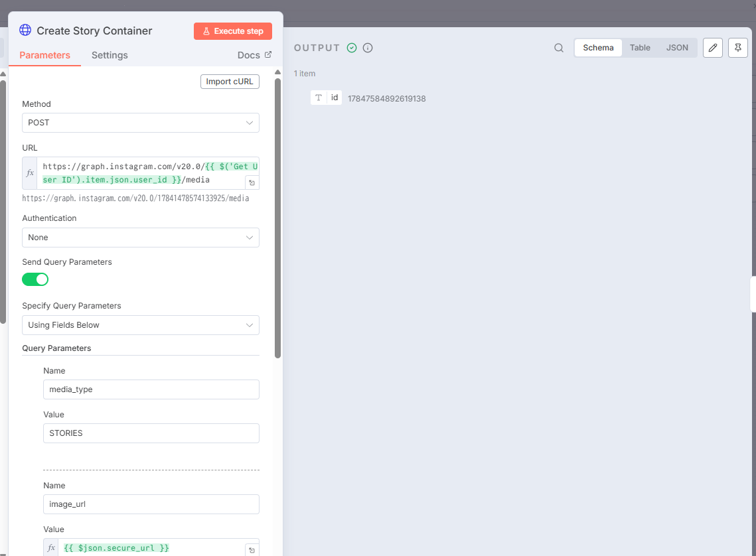The height and width of the screenshot is (556, 756).
Task: Click the pencil edit output icon
Action: [x=712, y=48]
